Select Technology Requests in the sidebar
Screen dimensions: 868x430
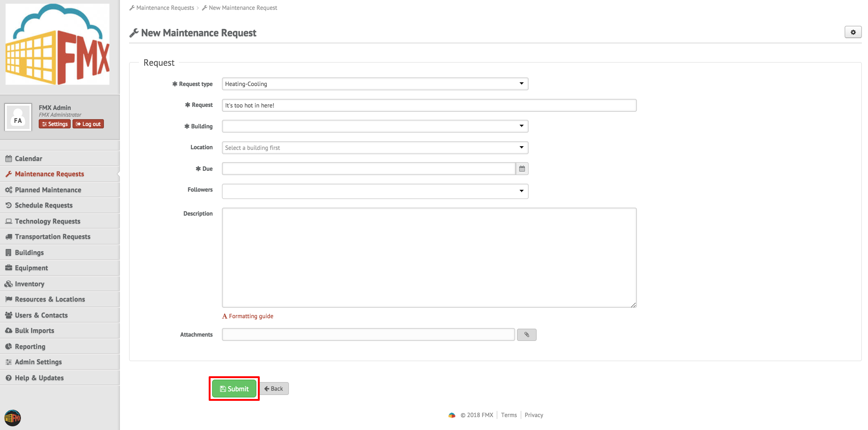pos(47,221)
